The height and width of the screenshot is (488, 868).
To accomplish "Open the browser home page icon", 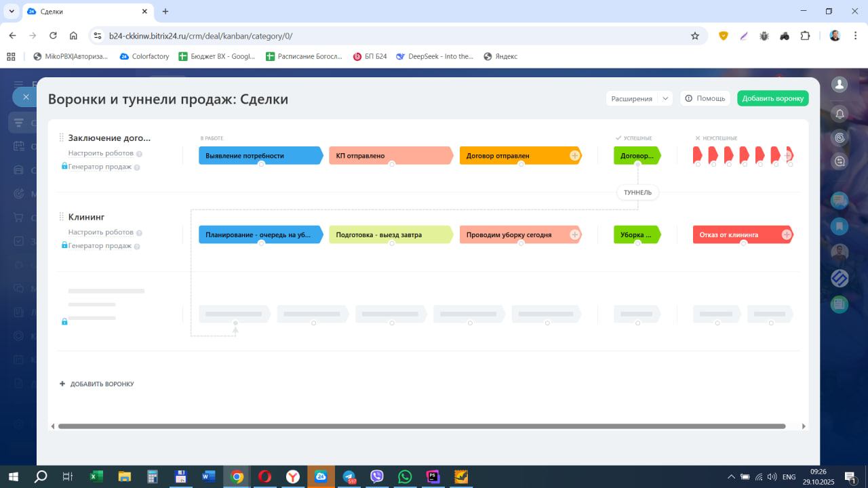I will tap(73, 36).
